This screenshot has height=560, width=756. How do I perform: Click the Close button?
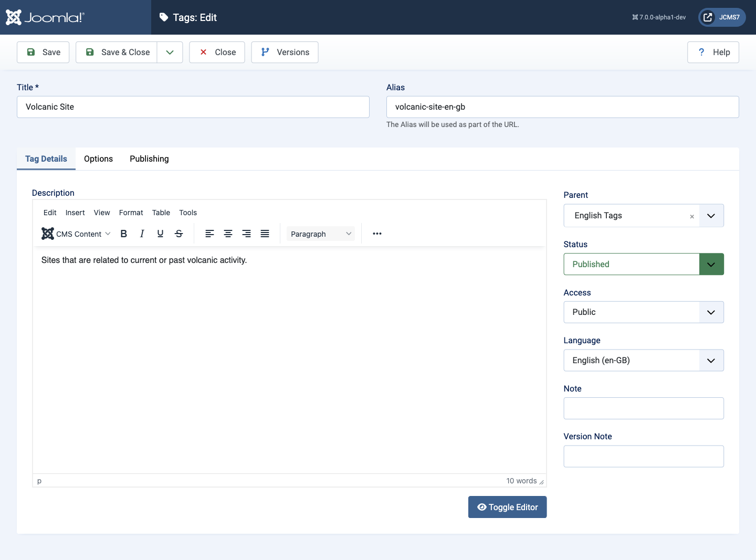[217, 52]
